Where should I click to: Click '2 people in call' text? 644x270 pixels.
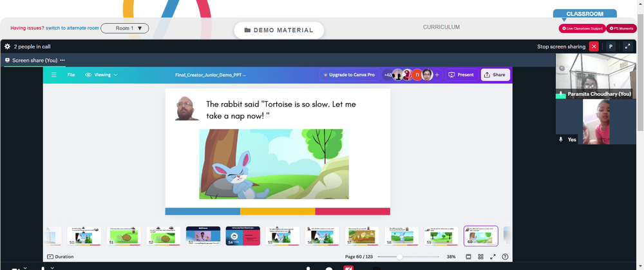tap(32, 46)
